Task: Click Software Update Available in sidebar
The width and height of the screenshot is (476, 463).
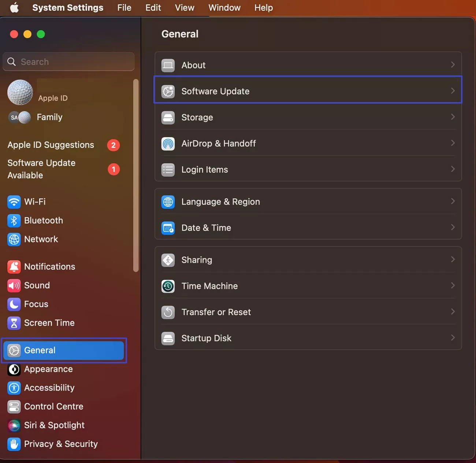Action: [41, 169]
